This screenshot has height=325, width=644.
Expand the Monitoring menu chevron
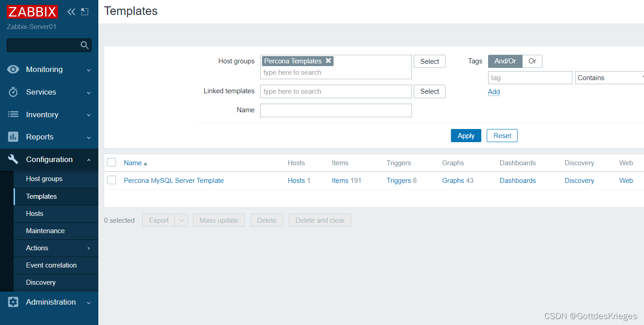click(89, 70)
